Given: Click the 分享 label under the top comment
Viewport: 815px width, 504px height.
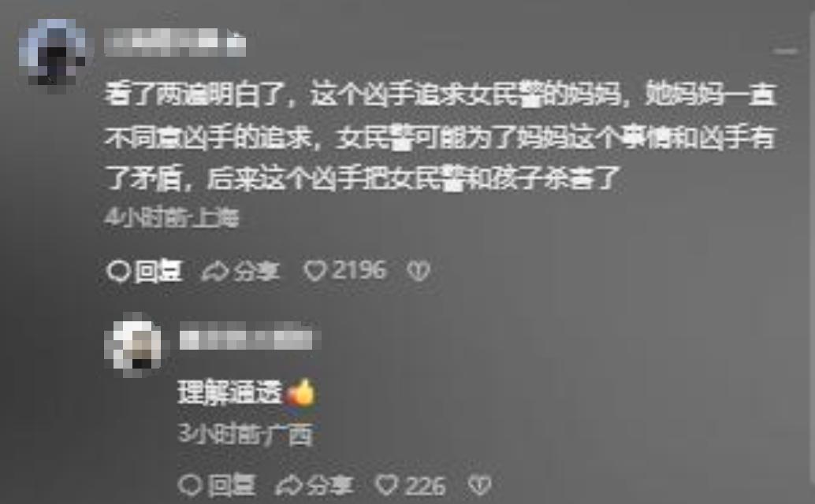Looking at the screenshot, I should coord(256,272).
